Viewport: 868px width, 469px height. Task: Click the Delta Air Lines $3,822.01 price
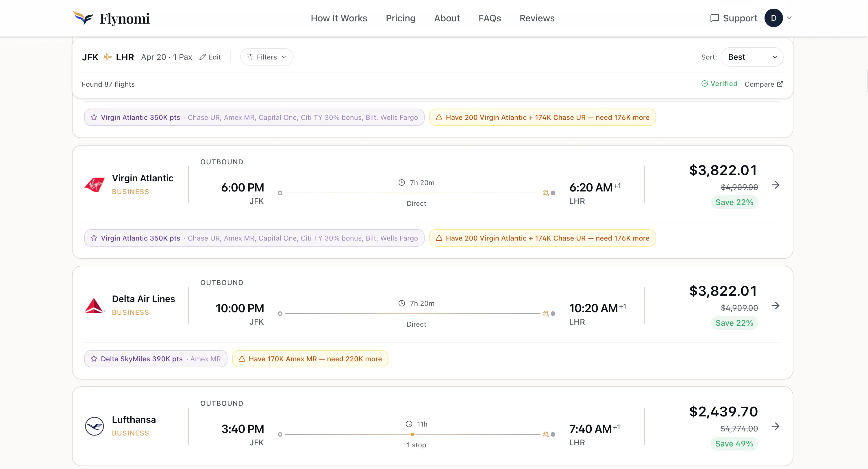(x=723, y=291)
